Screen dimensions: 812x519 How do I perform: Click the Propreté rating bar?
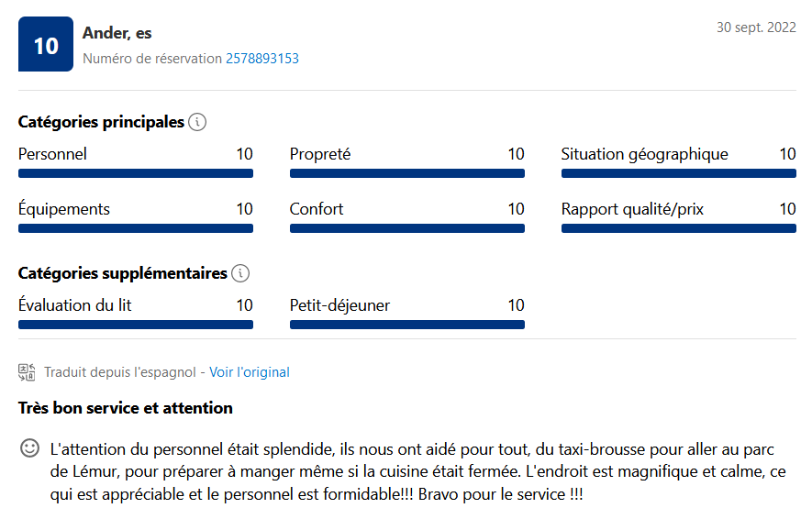tap(407, 173)
